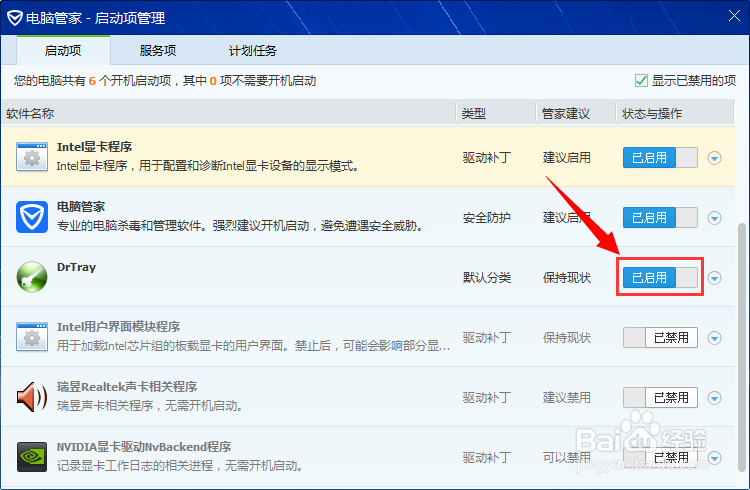Click the 电脑管家 shield logo in title bar
Screen dimensions: 750x490
point(15,18)
